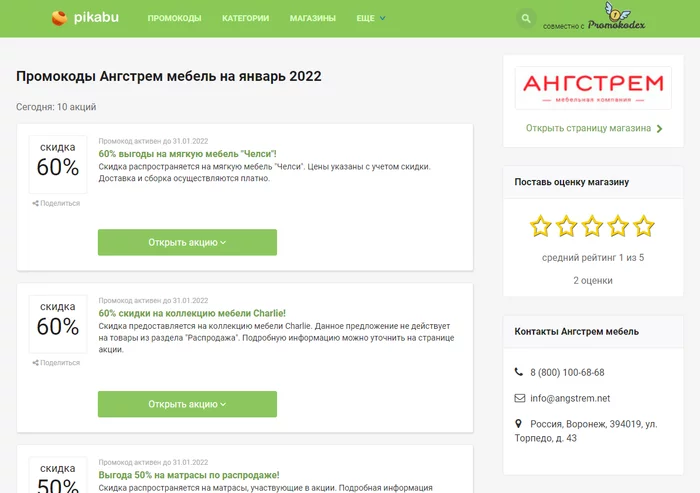This screenshot has height=493, width=700.
Task: Rate store with first star
Action: pyautogui.click(x=540, y=226)
